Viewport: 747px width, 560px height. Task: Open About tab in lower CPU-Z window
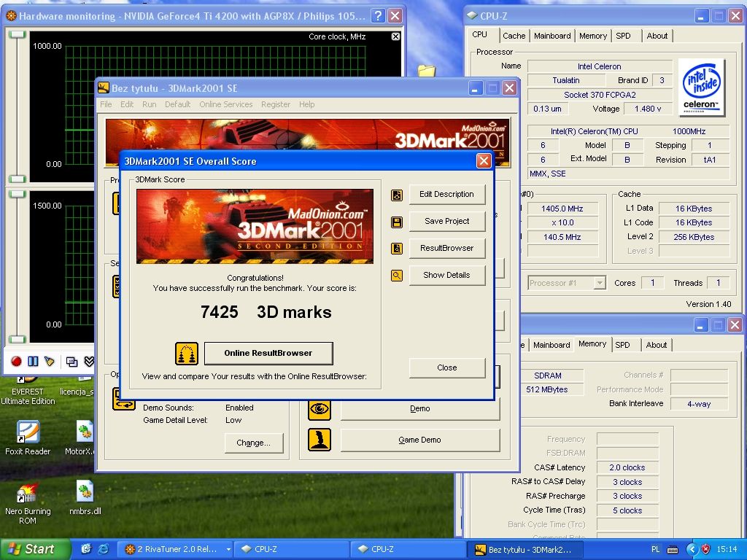[x=657, y=345]
